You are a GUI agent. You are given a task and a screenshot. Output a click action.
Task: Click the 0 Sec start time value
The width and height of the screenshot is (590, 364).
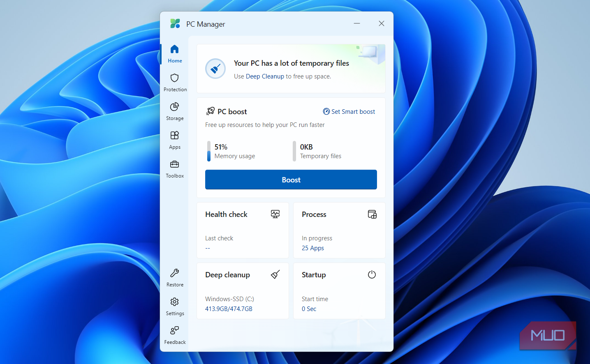309,309
